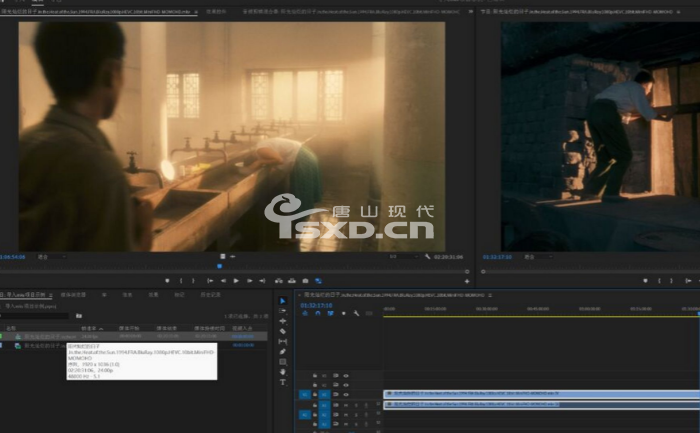Toggle sequence nesting insert mode
This screenshot has height=433, width=700.
point(305,313)
